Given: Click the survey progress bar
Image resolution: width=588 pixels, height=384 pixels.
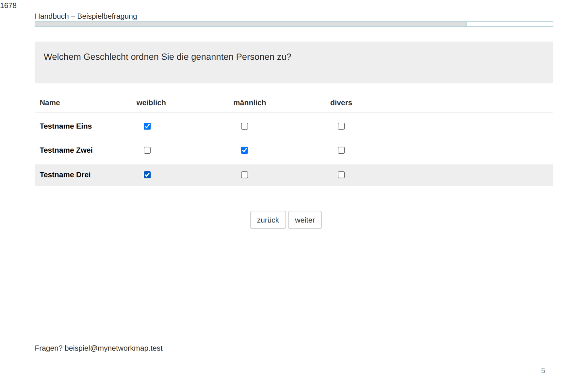Looking at the screenshot, I should (x=294, y=24).
